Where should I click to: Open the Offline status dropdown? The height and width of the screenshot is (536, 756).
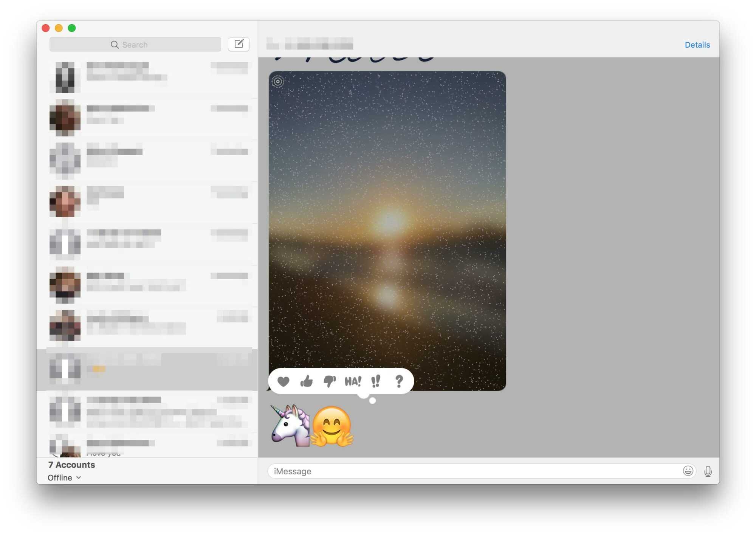point(64,477)
